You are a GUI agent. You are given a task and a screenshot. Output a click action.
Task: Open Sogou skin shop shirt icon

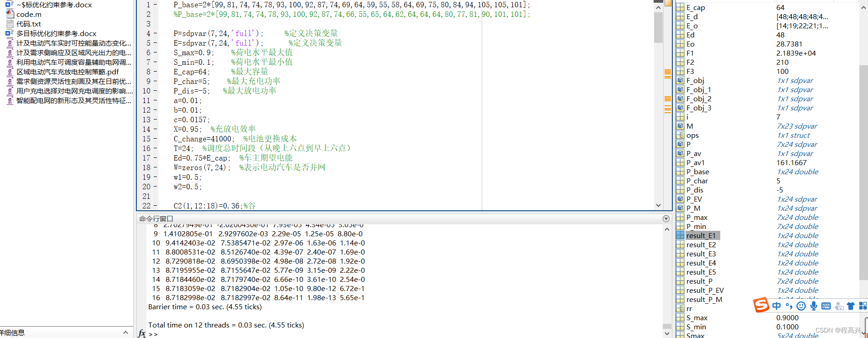coord(851,306)
